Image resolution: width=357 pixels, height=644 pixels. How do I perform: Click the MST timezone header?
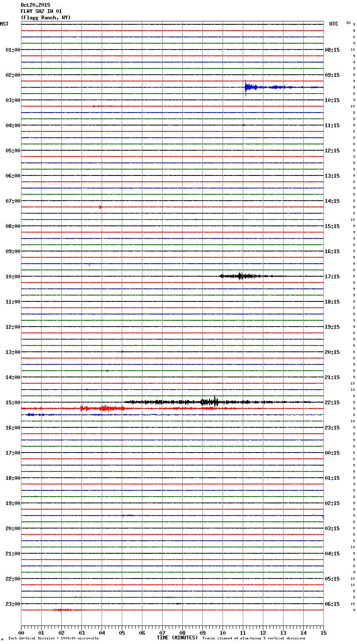coord(4,24)
